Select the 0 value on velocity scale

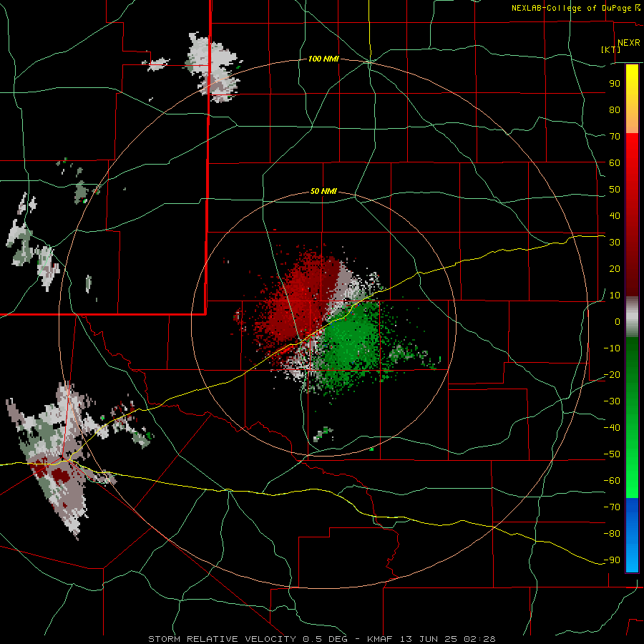click(x=618, y=321)
